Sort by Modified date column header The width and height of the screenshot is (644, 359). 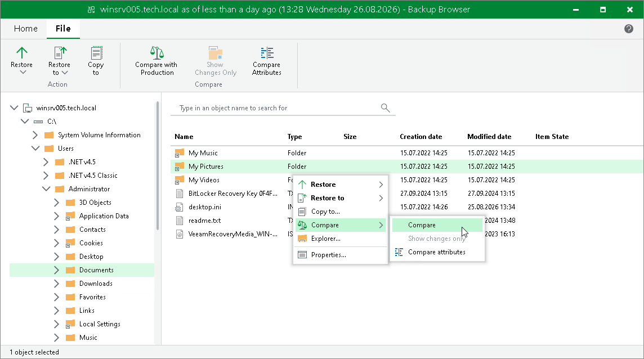click(x=489, y=137)
